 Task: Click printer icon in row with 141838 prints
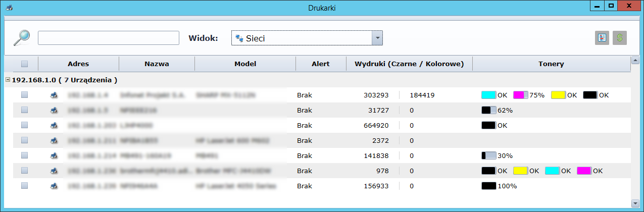coord(53,155)
